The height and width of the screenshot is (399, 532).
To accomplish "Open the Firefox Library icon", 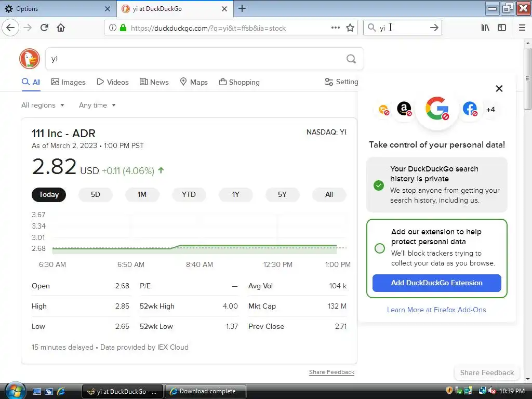I will click(486, 28).
